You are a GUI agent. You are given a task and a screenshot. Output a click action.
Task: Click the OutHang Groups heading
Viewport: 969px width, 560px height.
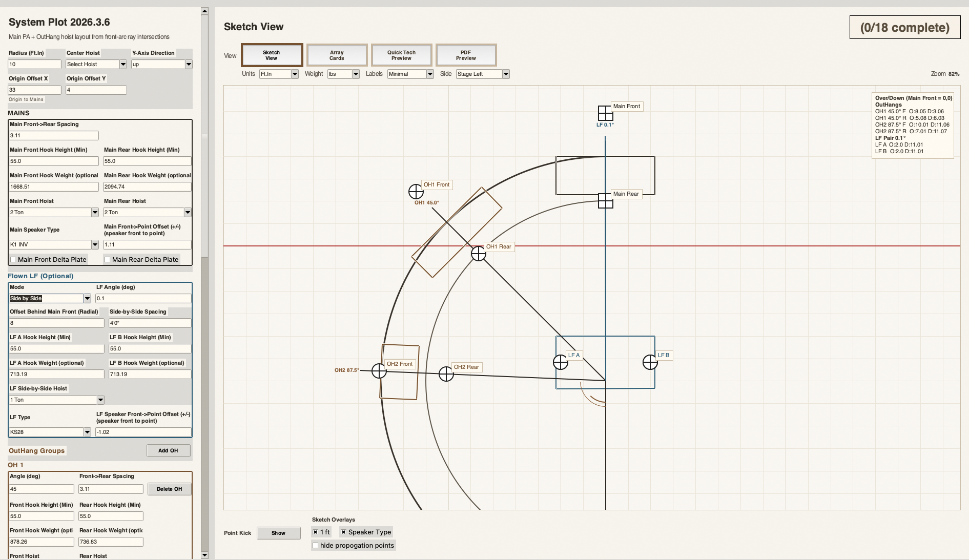37,450
